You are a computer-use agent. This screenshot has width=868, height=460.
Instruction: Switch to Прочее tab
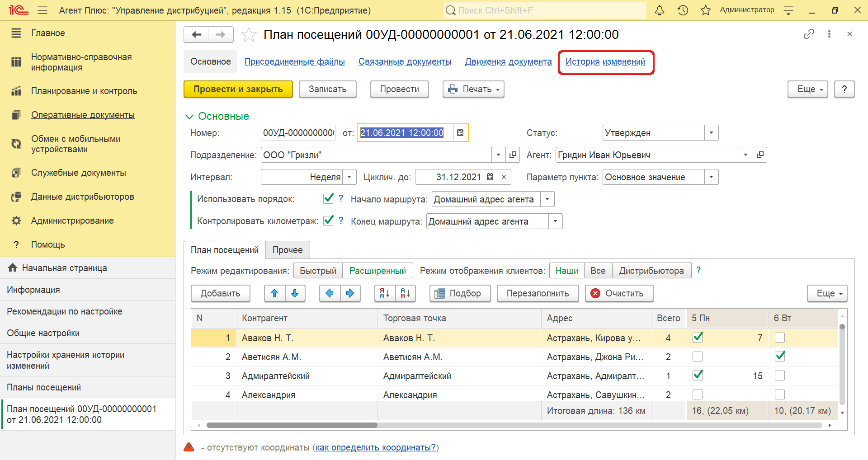tap(288, 250)
